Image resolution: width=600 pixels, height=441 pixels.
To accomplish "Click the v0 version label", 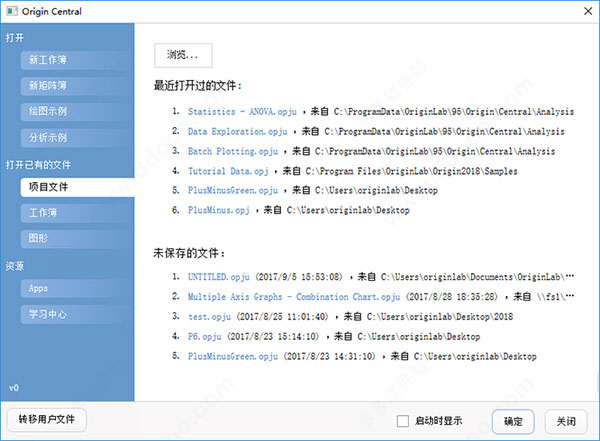I will coord(14,388).
